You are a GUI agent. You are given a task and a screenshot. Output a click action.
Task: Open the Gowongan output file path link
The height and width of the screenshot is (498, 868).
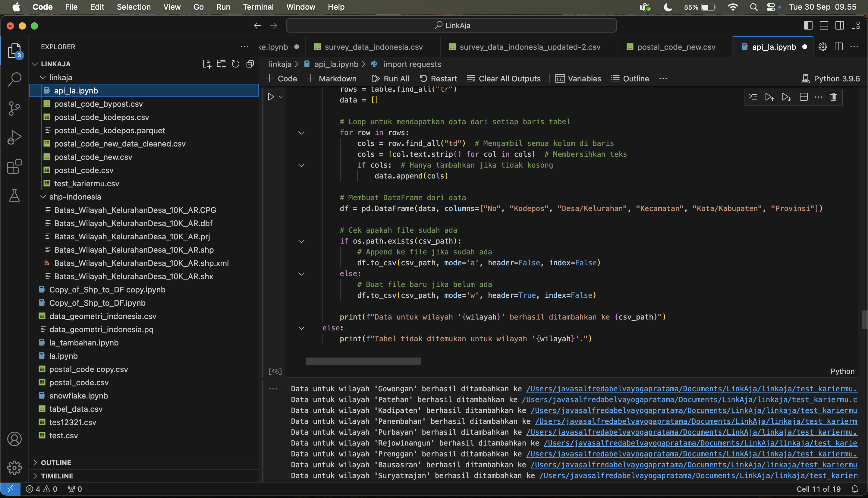click(692, 389)
